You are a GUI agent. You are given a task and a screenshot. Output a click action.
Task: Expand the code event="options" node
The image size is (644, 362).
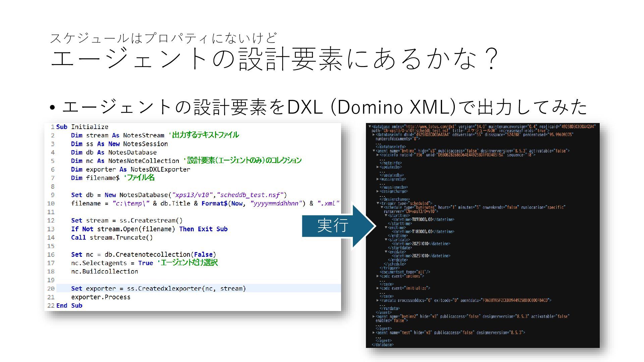coord(378,276)
